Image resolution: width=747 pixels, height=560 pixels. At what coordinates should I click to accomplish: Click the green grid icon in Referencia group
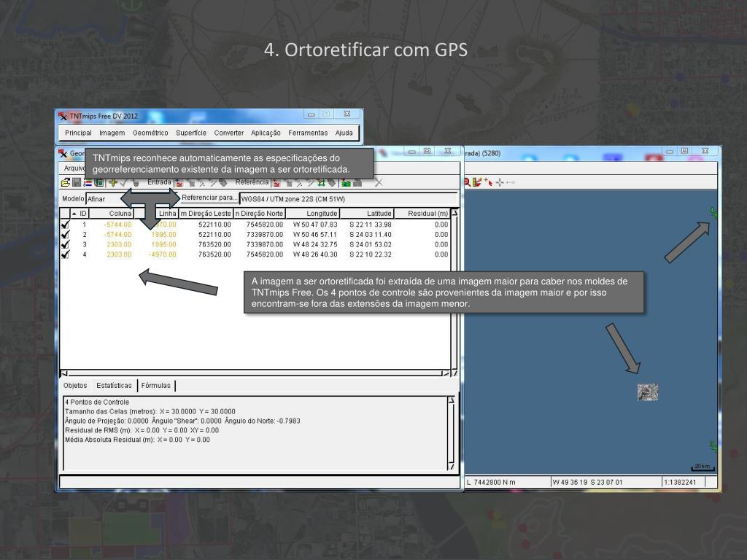321,183
